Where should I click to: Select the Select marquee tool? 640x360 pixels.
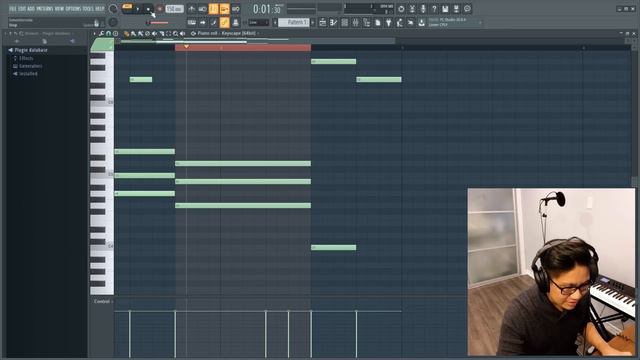coord(168,33)
